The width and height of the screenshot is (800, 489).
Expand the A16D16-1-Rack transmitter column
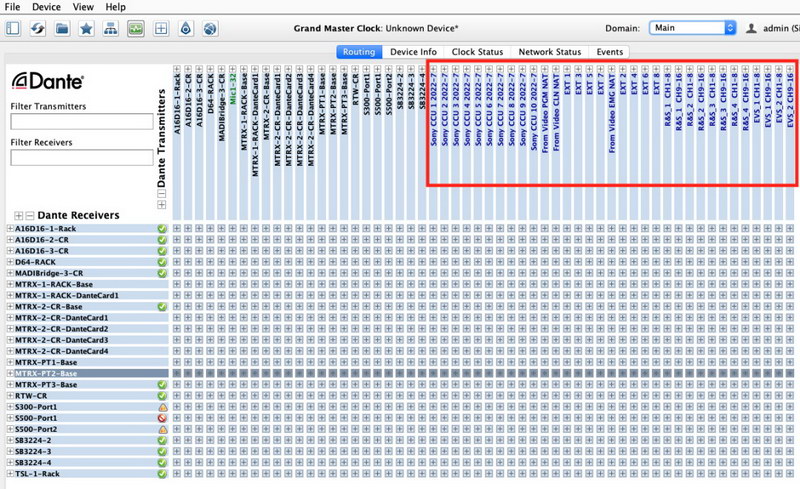coord(177,69)
